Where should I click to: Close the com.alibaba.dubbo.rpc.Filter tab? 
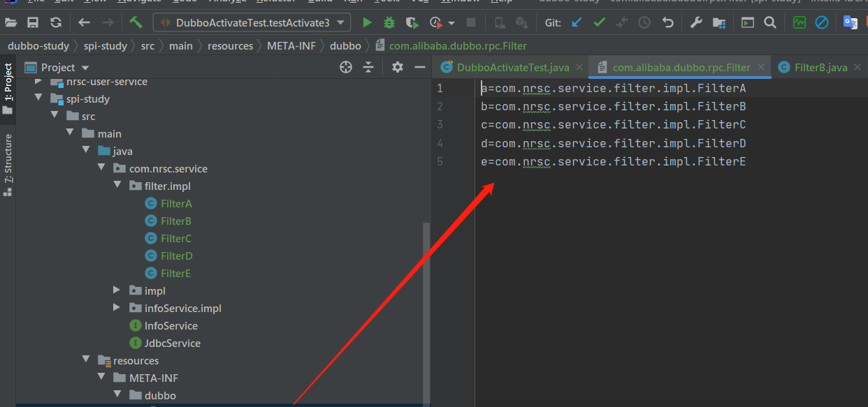click(x=762, y=68)
